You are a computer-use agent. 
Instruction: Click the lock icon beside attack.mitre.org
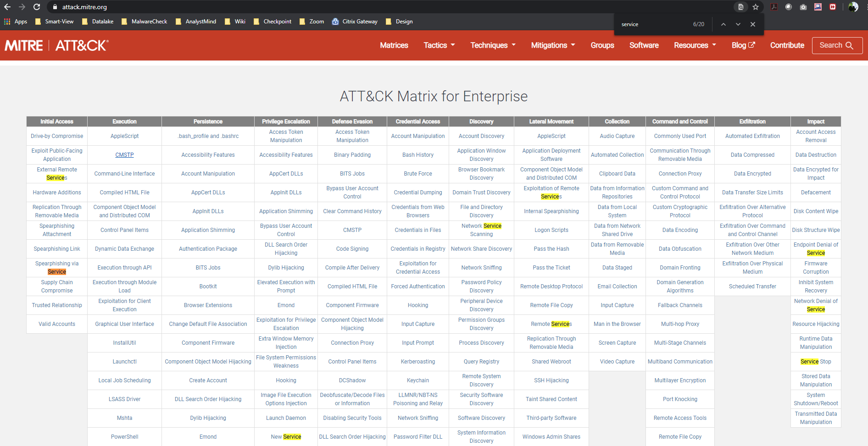pyautogui.click(x=55, y=7)
